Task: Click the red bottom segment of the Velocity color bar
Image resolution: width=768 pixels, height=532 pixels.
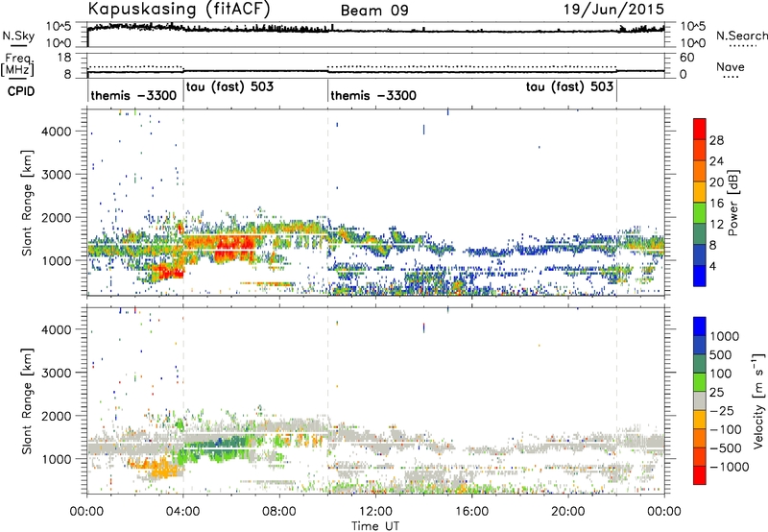Action: (x=700, y=475)
